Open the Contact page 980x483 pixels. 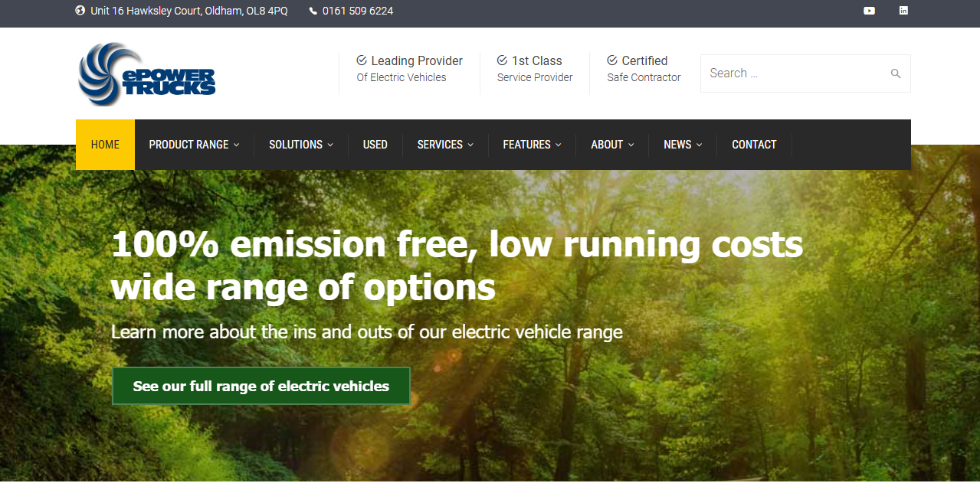(x=754, y=145)
